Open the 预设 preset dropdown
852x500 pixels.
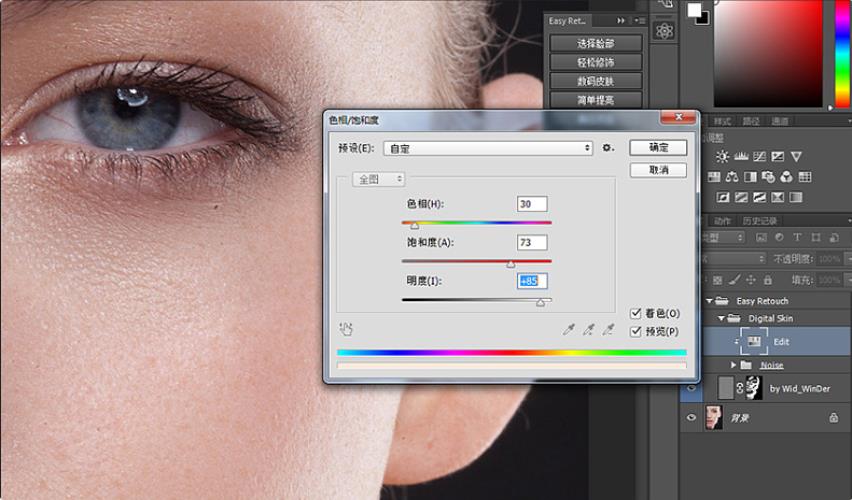[x=488, y=148]
